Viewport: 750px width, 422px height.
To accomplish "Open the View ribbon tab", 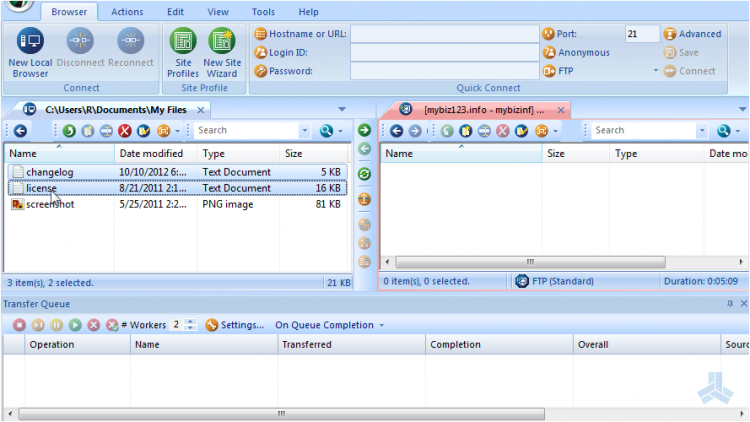I will tap(218, 12).
